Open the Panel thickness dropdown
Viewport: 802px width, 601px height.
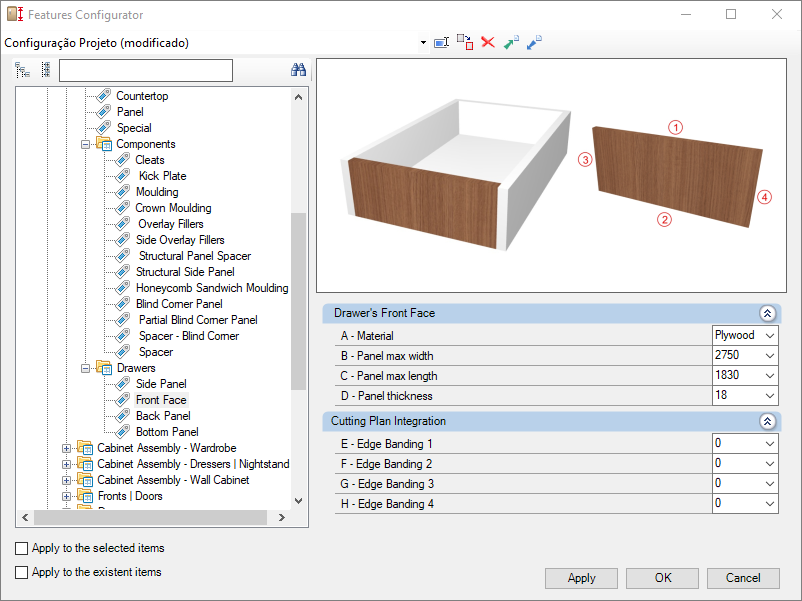[770, 395]
